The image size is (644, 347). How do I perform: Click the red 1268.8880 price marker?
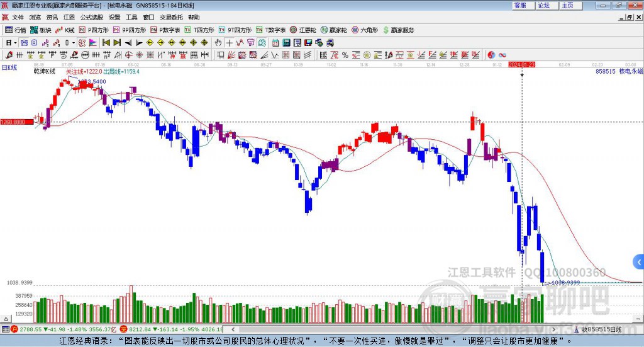[x=17, y=122]
